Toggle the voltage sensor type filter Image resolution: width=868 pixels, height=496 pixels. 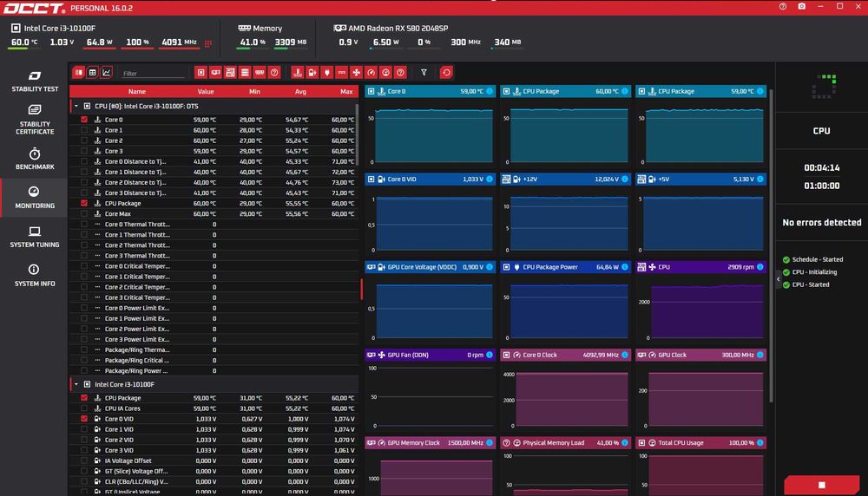point(312,73)
